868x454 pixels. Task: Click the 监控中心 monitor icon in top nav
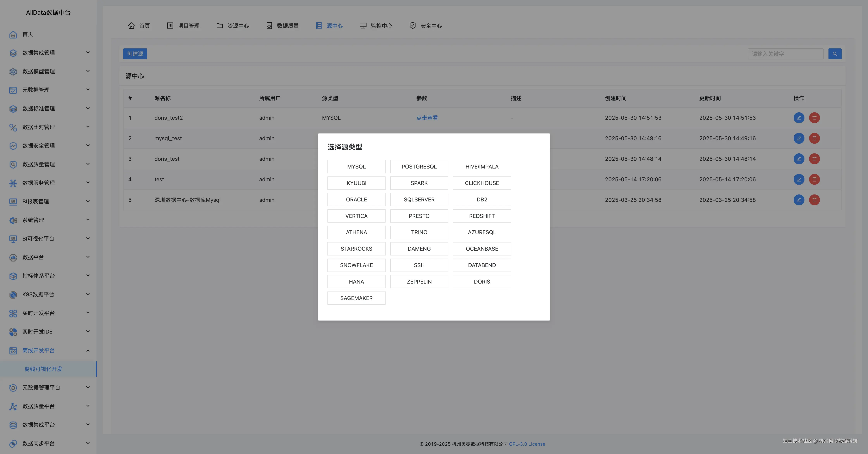point(363,26)
